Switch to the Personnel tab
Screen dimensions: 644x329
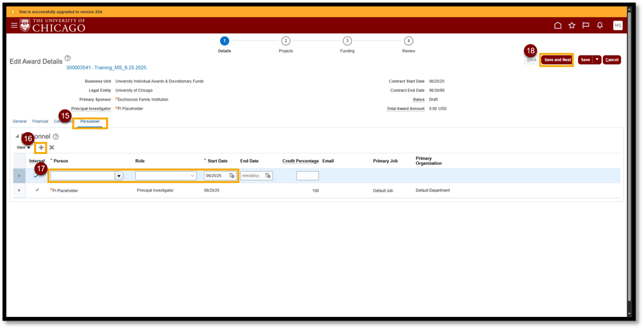(x=90, y=121)
